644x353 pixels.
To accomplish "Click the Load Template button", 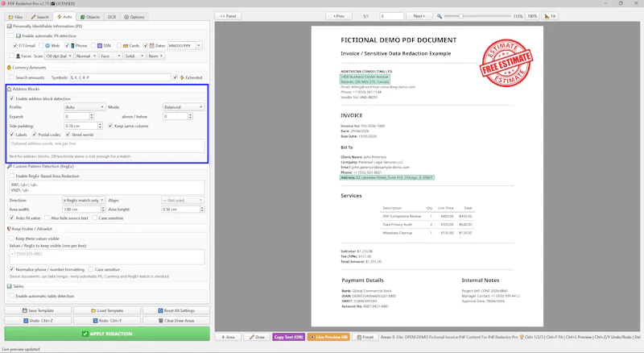I will click(x=107, y=310).
